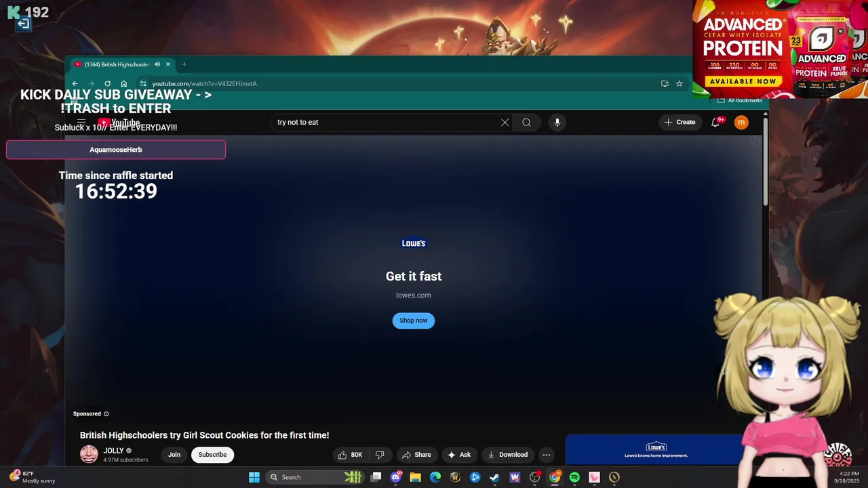Open the Ask AI feature
This screenshot has width=868, height=488.
459,455
